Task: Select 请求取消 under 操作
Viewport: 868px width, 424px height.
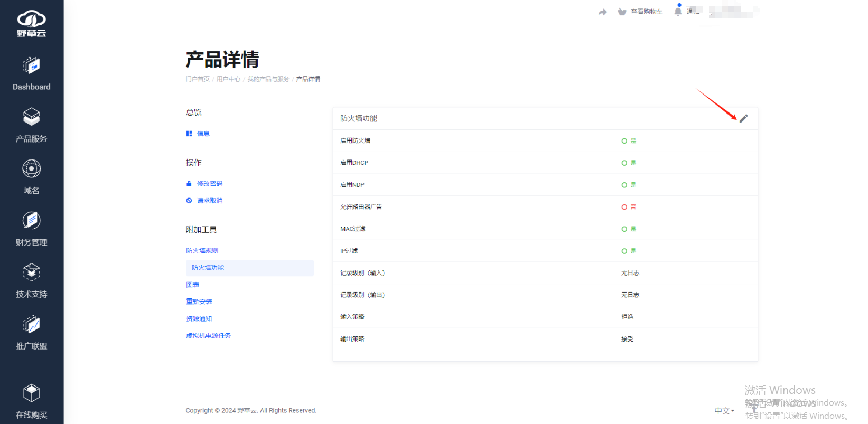Action: (210, 201)
